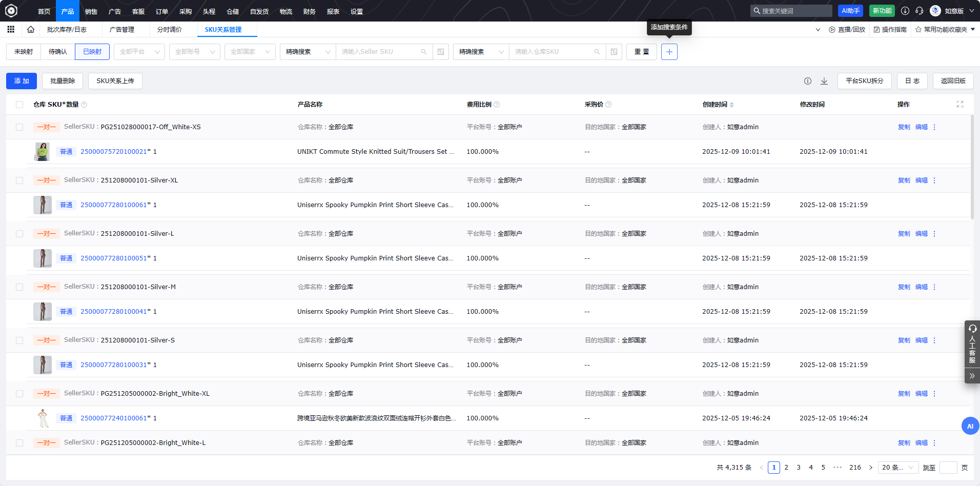The width and height of the screenshot is (980, 486).
Task: Expand the 全部平台 platform dropdown
Action: (x=139, y=52)
